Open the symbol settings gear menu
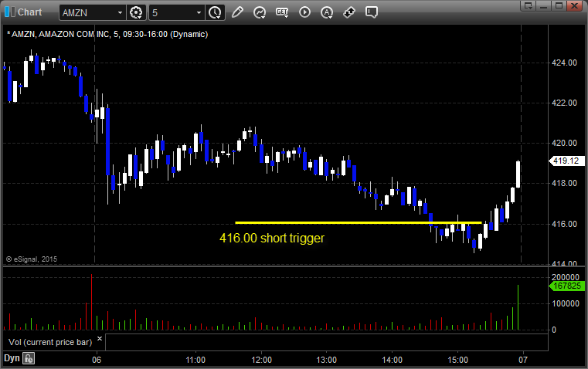Viewport: 588px width, 369px height. pyautogui.click(x=136, y=12)
